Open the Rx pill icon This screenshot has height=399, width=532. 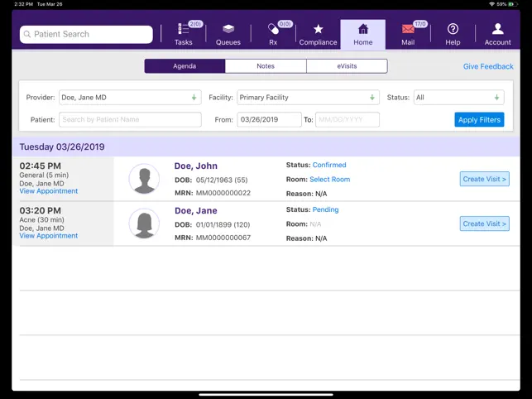[x=273, y=29]
